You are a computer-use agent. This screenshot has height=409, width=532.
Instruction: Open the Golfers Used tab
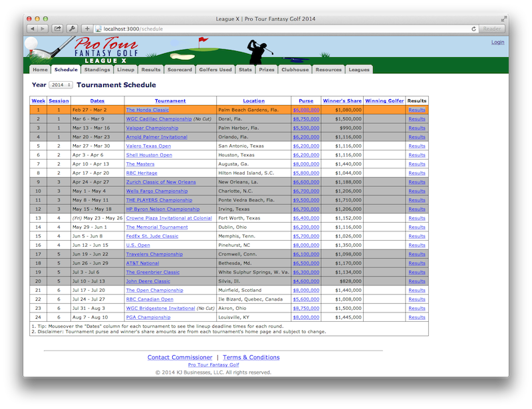click(x=215, y=69)
